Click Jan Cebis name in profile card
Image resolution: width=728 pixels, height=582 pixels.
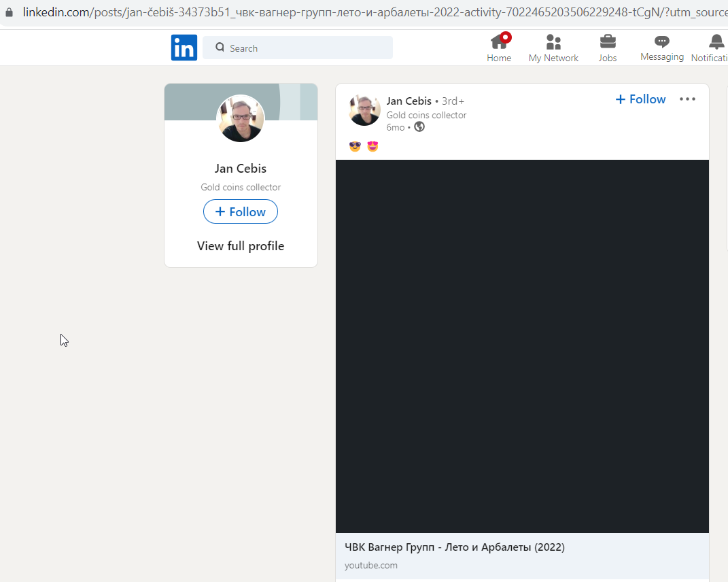241,168
